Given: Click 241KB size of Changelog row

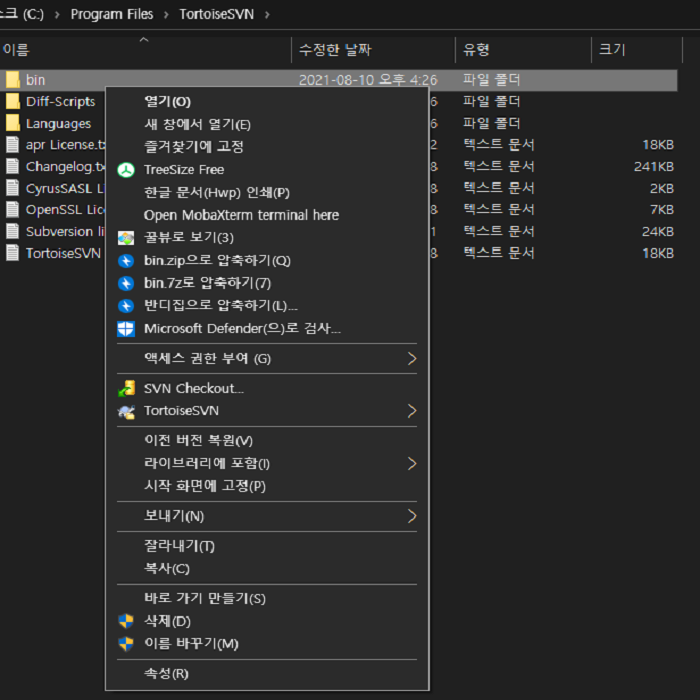Looking at the screenshot, I should pyautogui.click(x=654, y=167).
